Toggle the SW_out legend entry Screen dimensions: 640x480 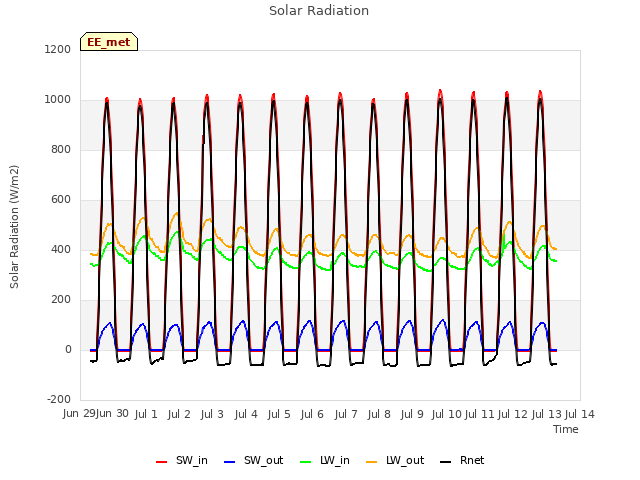click(x=253, y=461)
